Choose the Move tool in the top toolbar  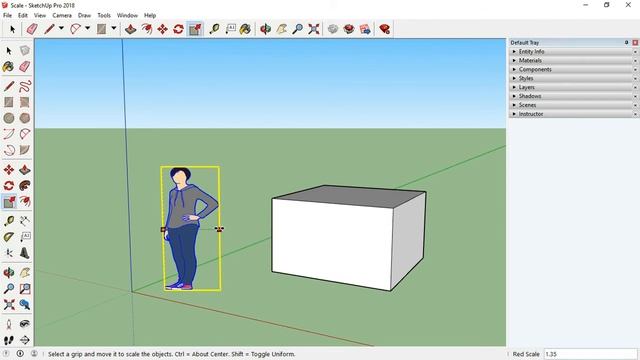pyautogui.click(x=162, y=29)
